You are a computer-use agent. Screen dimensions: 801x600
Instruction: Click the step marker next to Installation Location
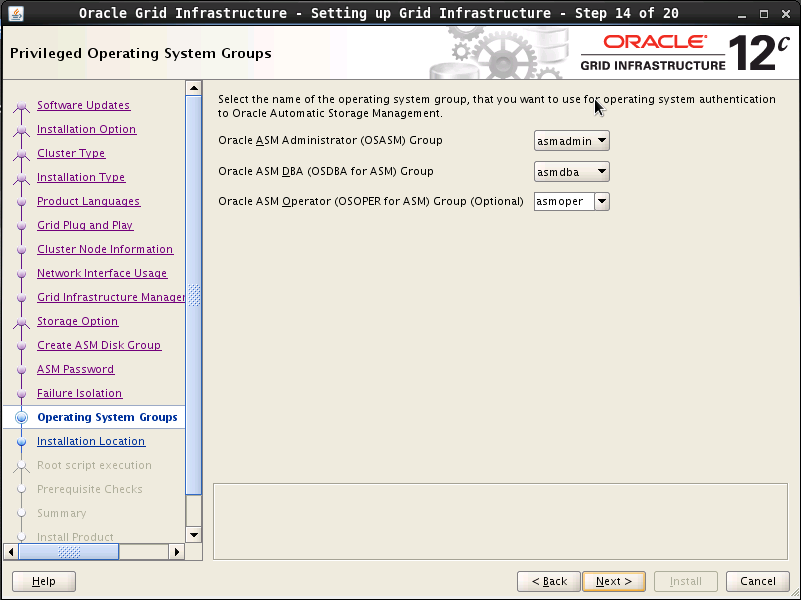(x=21, y=441)
